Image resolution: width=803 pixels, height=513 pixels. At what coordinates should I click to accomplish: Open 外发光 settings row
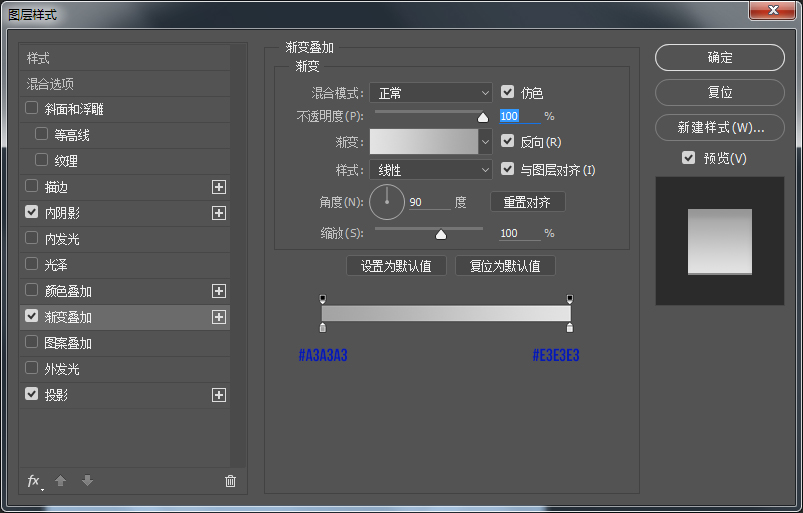(125, 369)
